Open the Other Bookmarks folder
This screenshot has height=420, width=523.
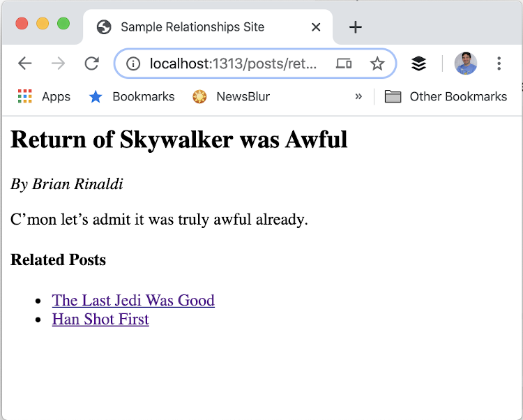446,96
